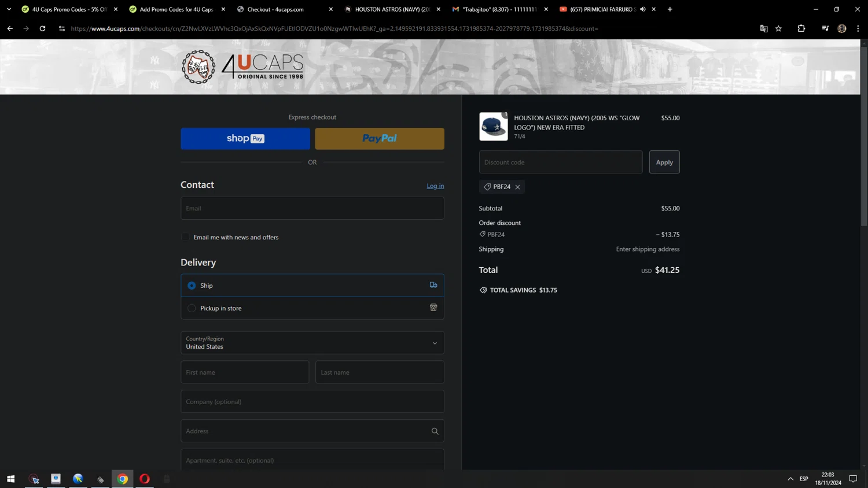Pay with the PayPal button

pos(380,139)
